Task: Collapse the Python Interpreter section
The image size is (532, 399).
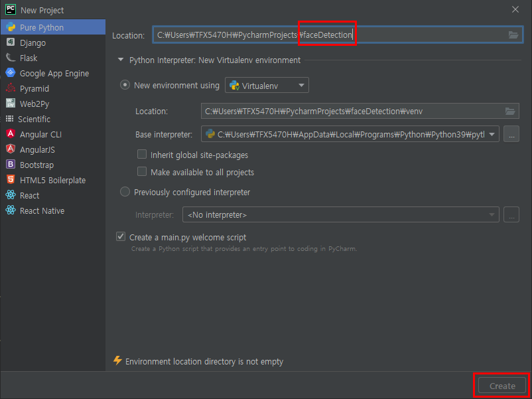Action: pos(121,60)
